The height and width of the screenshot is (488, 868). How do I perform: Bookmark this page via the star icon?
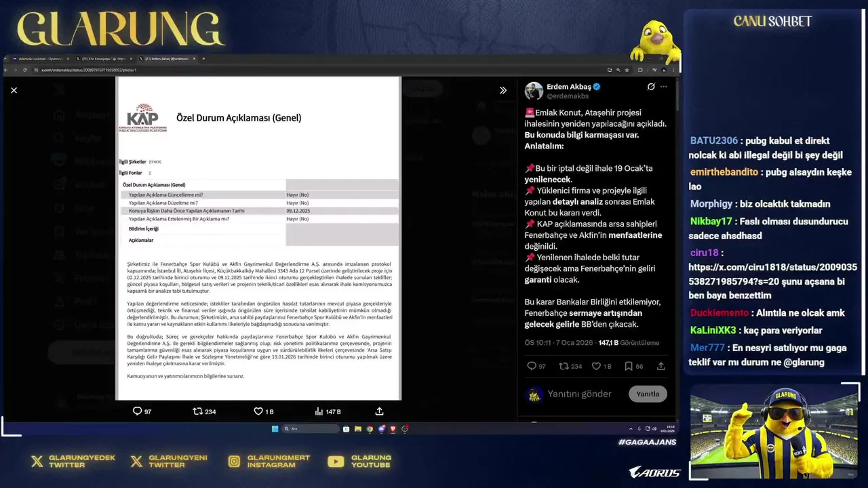pos(627,70)
